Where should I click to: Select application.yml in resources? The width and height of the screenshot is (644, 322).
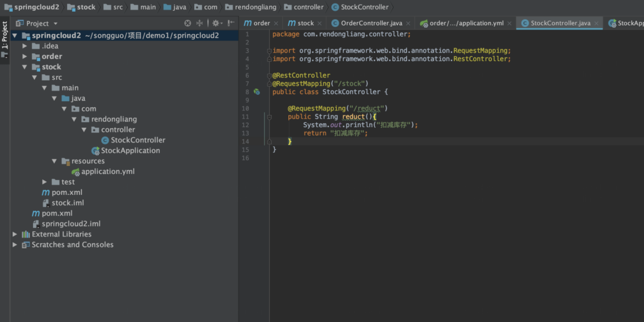pyautogui.click(x=108, y=172)
